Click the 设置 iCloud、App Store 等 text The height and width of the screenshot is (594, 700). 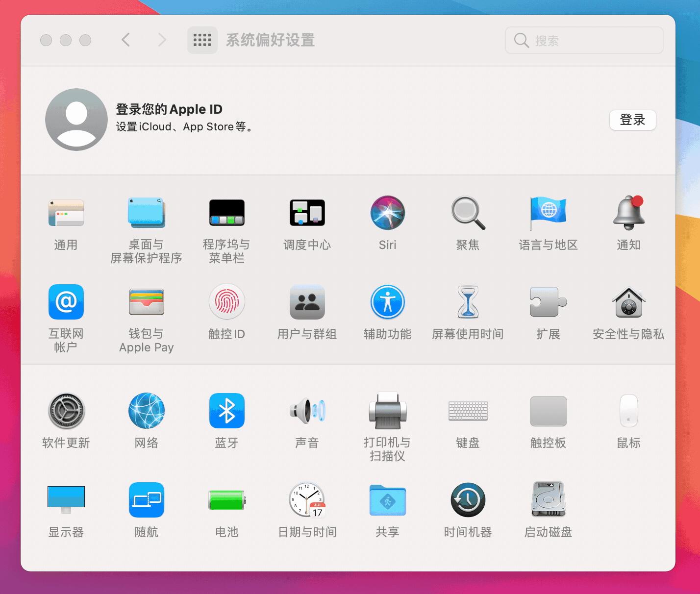tap(184, 127)
